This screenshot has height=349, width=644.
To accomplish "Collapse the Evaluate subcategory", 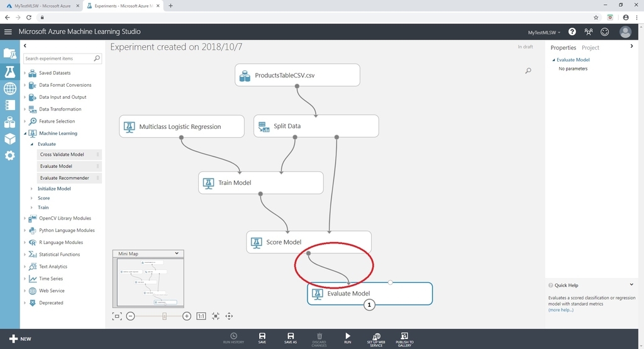I will (x=31, y=144).
